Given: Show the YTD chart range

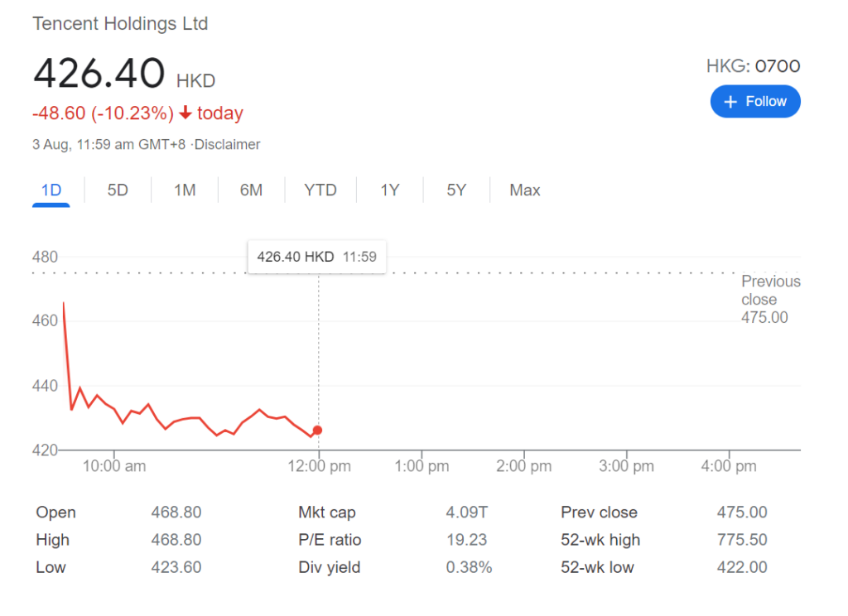Looking at the screenshot, I should [x=320, y=190].
